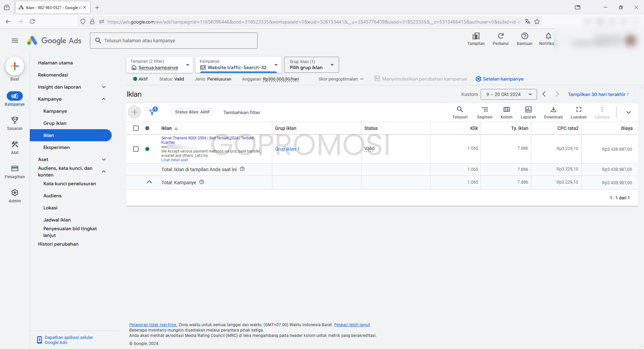Image resolution: width=644 pixels, height=349 pixels.
Task: Select all ads with header checkbox
Action: pos(136,128)
